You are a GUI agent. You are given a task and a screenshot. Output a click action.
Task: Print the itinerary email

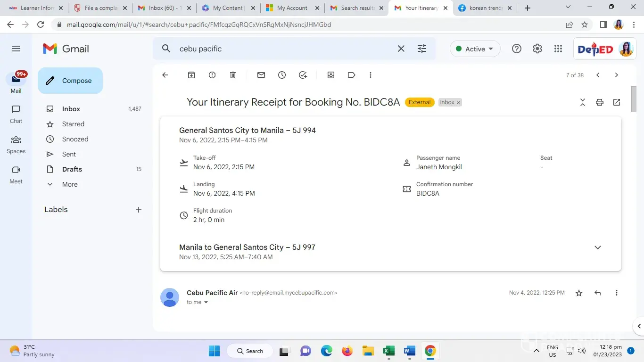[600, 102]
